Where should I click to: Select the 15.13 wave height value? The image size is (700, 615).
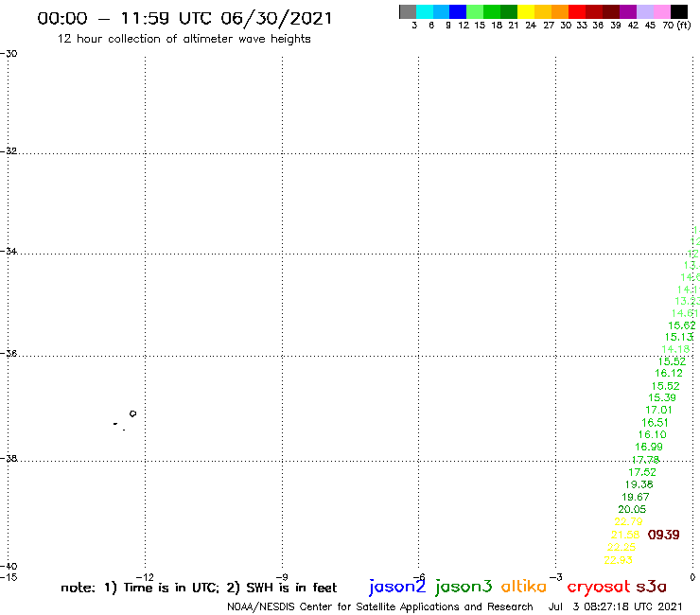(x=679, y=337)
